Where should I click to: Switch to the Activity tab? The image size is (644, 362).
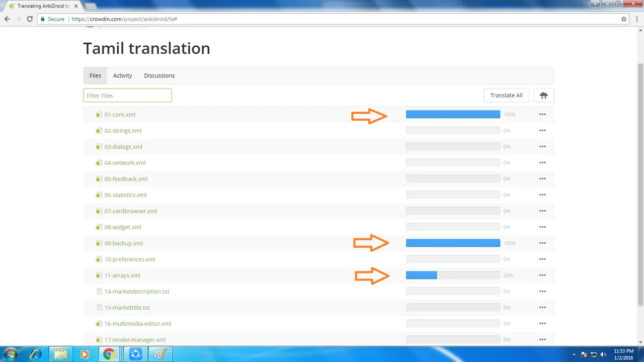pyautogui.click(x=122, y=75)
